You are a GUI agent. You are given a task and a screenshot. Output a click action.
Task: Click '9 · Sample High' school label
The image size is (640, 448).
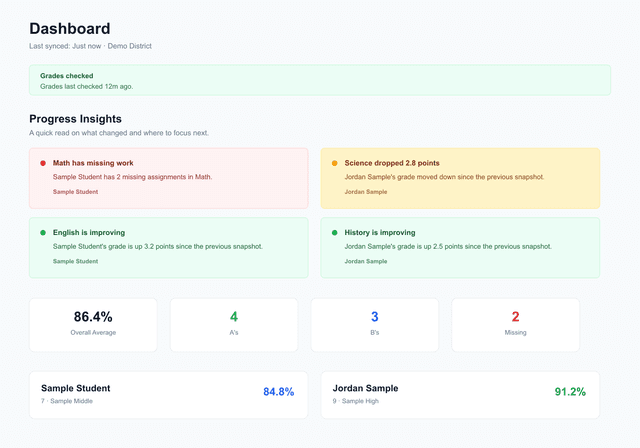click(x=356, y=401)
